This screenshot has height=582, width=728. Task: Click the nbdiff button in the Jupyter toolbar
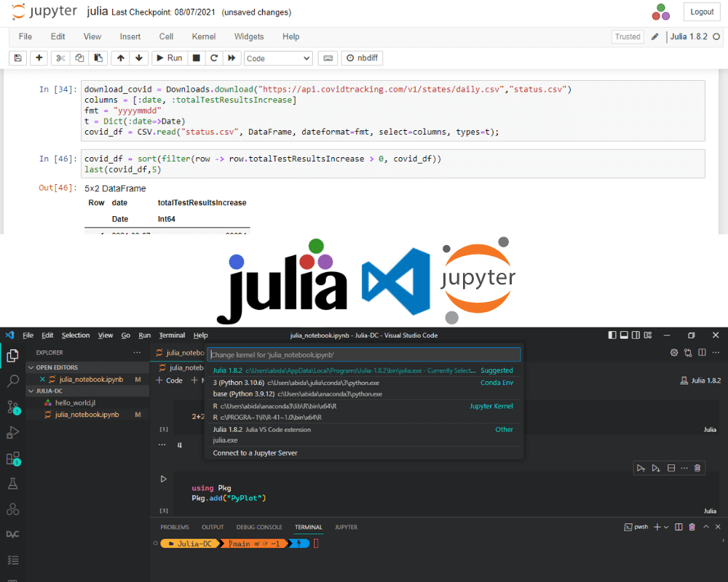362,58
